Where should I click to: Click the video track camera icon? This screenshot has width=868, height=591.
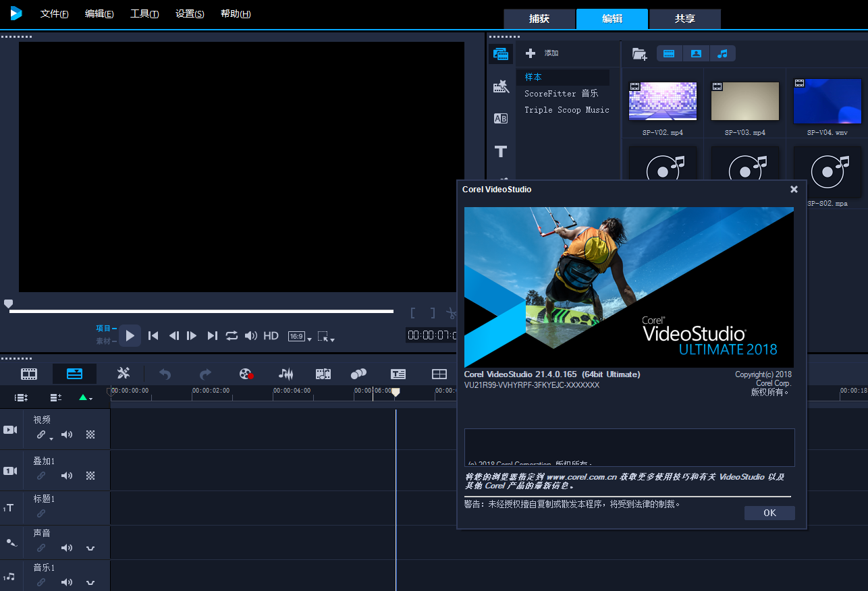click(10, 430)
